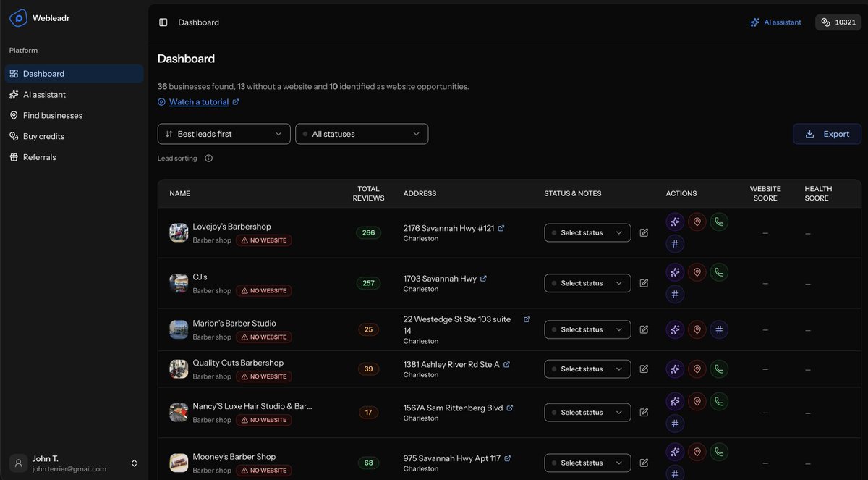Image resolution: width=868 pixels, height=480 pixels.
Task: Click Lovejoy's Barbershop thumbnail image
Action: (x=179, y=233)
